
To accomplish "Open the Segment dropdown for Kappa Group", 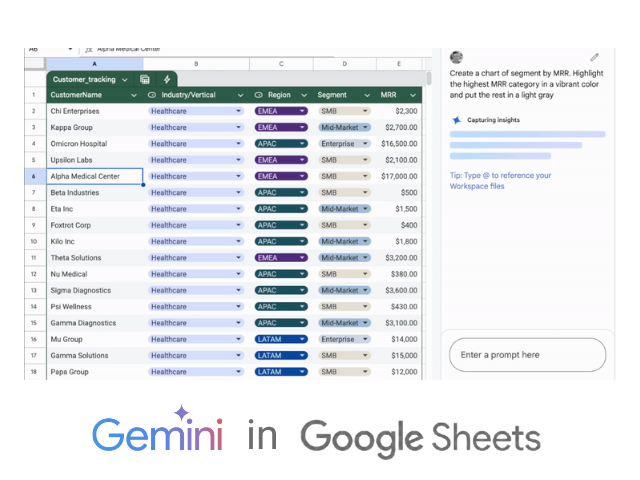I will click(365, 127).
